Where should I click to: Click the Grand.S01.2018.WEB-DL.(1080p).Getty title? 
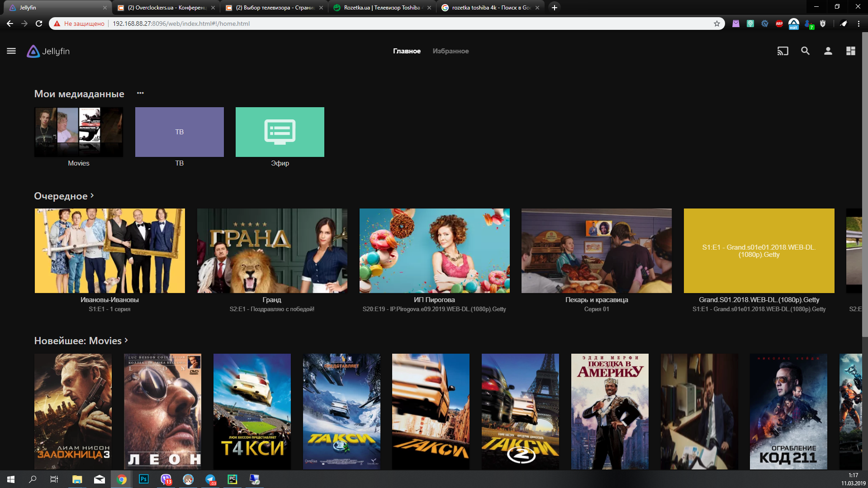[759, 300]
